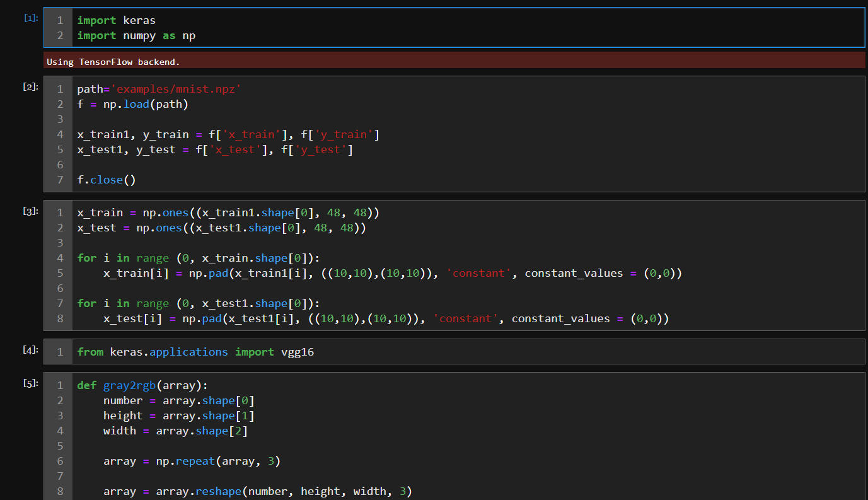Select the [5] cell prompt label
The width and height of the screenshot is (868, 500).
coord(31,383)
